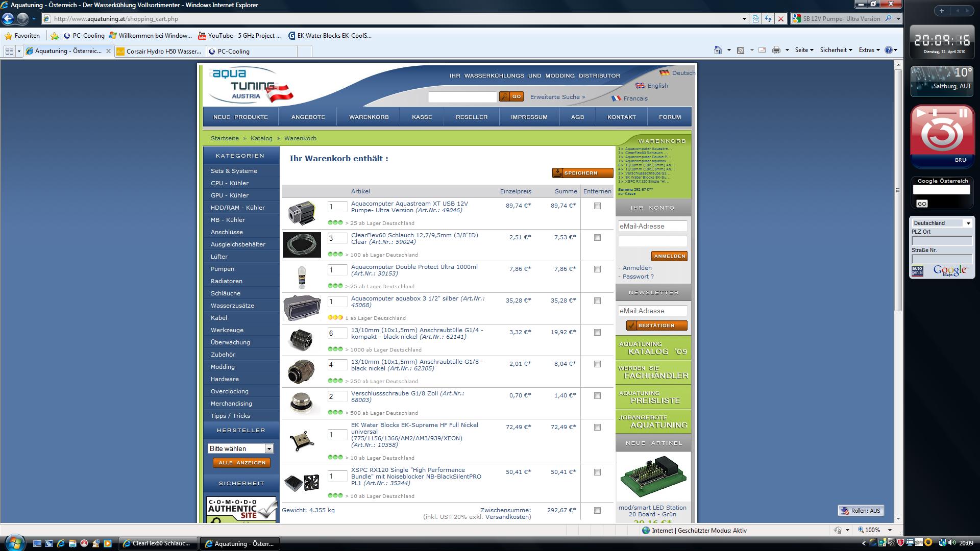Check Entfernen for ClearFlex60 Schlauch

[x=597, y=238]
